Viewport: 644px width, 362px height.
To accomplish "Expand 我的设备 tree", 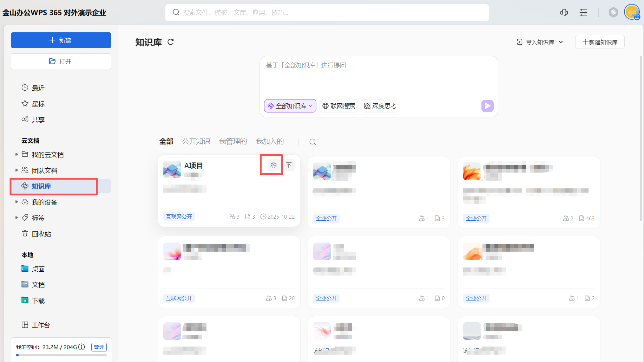I will point(17,202).
